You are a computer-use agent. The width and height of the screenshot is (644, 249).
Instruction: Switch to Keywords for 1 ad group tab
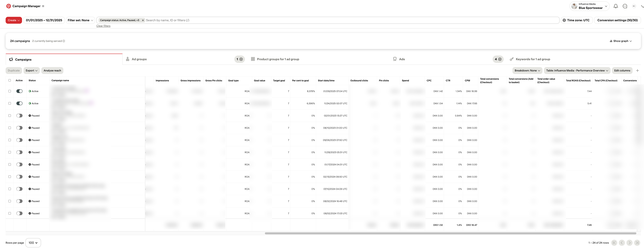pyautogui.click(x=530, y=59)
